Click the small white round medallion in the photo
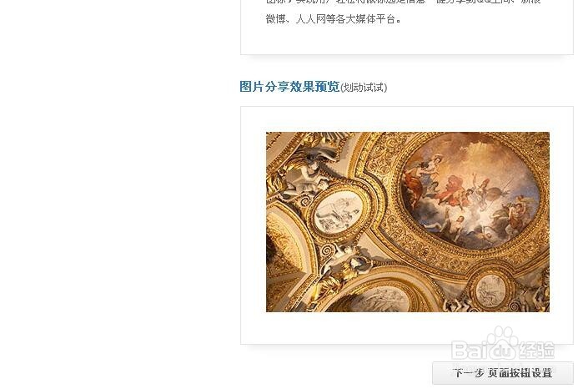 click(338, 212)
